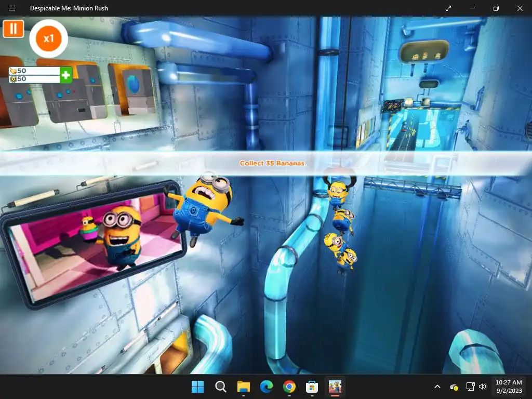
Task: Open File Explorer from the taskbar
Action: (x=243, y=387)
